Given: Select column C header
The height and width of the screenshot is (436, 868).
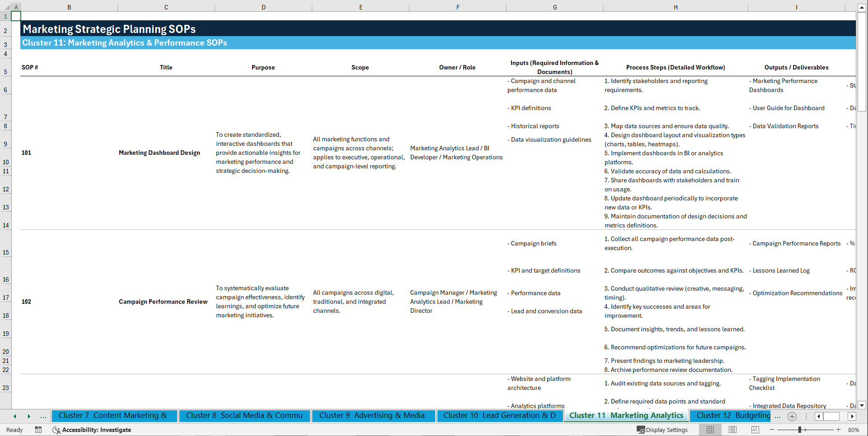Looking at the screenshot, I should 166,7.
